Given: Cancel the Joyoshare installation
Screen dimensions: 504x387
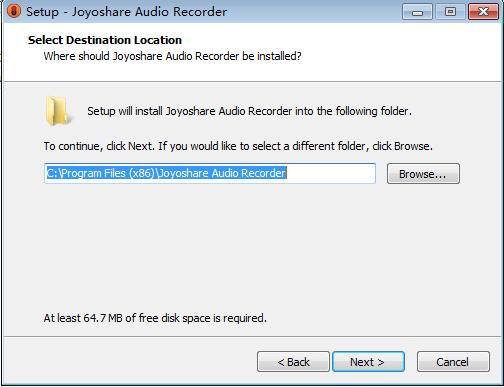Looking at the screenshot, I should coord(453,362).
